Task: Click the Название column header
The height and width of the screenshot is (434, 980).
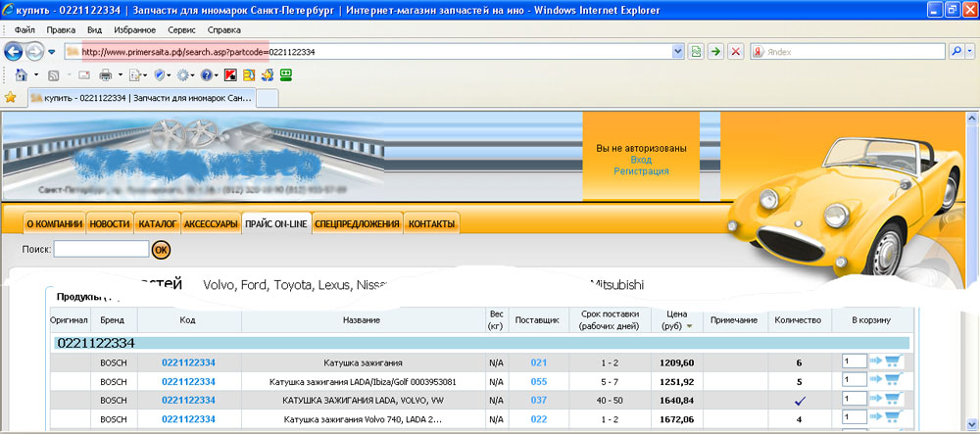Action: (x=362, y=319)
